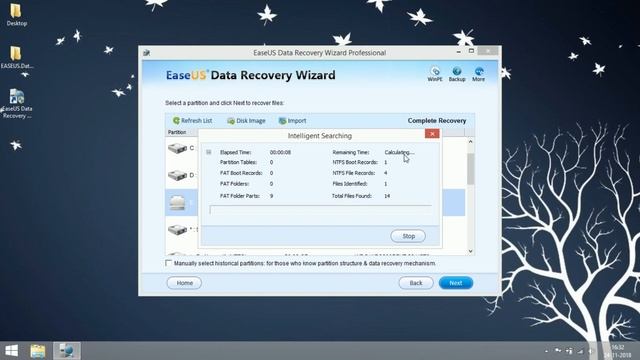
Task: Click the network tray icon
Action: point(580,351)
